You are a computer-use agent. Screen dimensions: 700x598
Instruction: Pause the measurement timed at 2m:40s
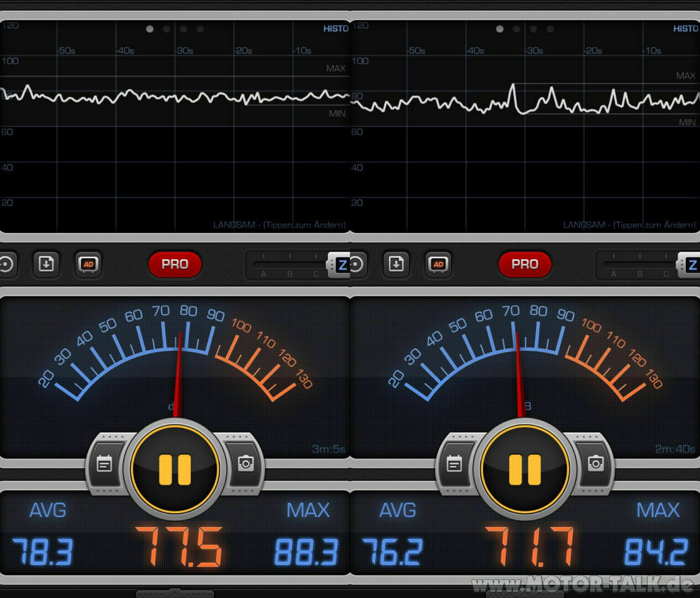point(525,469)
